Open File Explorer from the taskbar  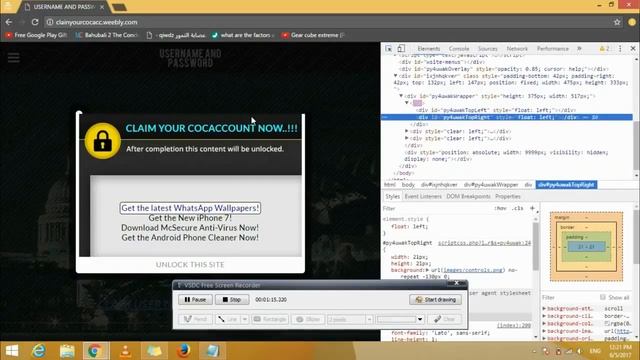67,351
